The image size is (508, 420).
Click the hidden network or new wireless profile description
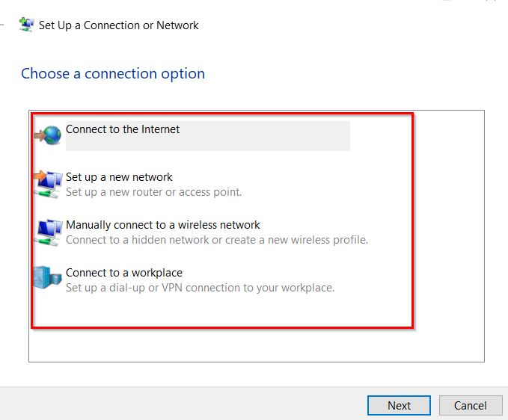tap(217, 240)
